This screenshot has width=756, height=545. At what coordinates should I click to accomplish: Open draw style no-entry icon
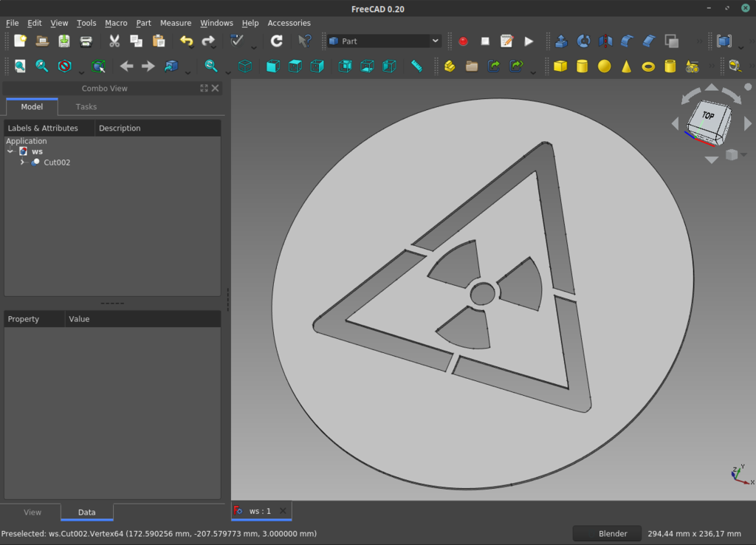click(x=64, y=66)
